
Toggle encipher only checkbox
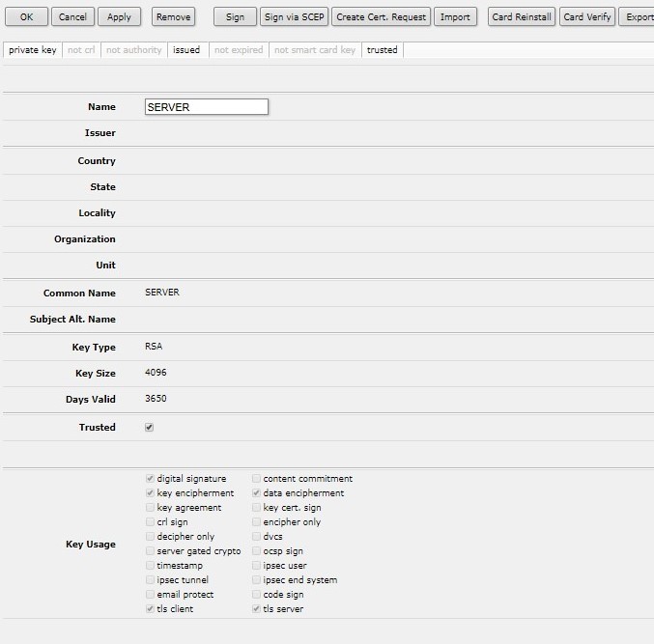[256, 522]
